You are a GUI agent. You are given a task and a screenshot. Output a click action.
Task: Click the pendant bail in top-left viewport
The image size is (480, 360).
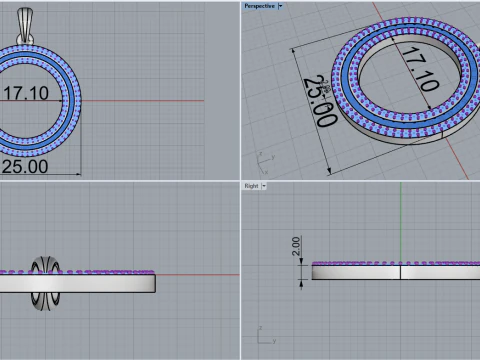click(x=25, y=26)
